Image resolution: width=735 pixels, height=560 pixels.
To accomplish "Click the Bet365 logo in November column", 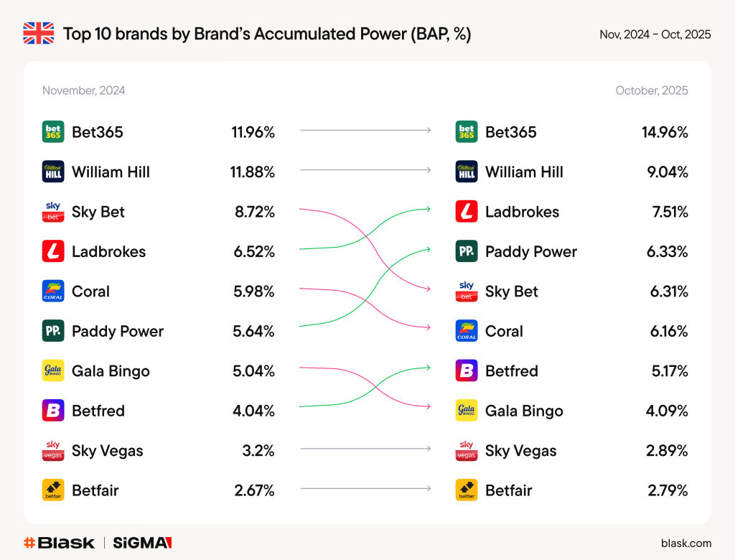I will click(53, 132).
